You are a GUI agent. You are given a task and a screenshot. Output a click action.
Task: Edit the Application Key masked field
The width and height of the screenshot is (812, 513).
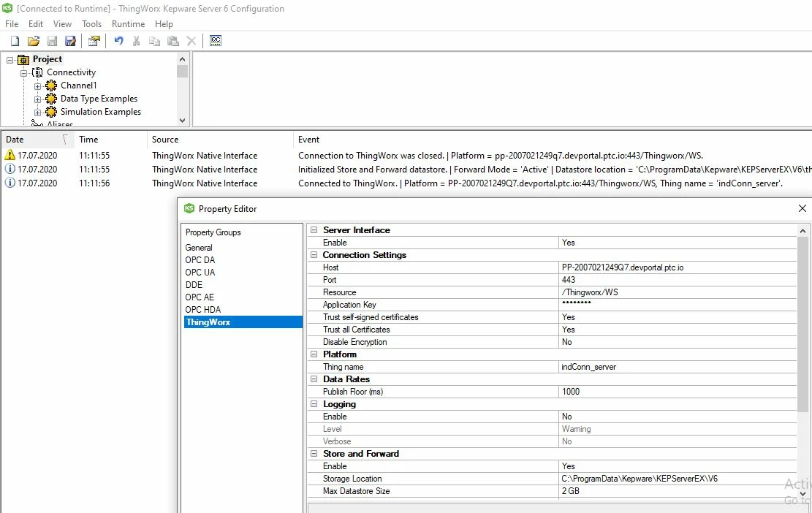678,305
